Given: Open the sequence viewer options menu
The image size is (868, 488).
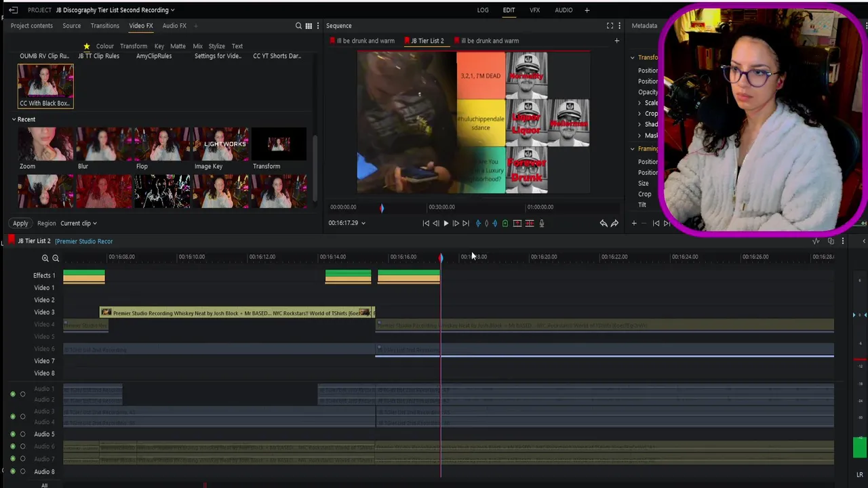Looking at the screenshot, I should (619, 26).
